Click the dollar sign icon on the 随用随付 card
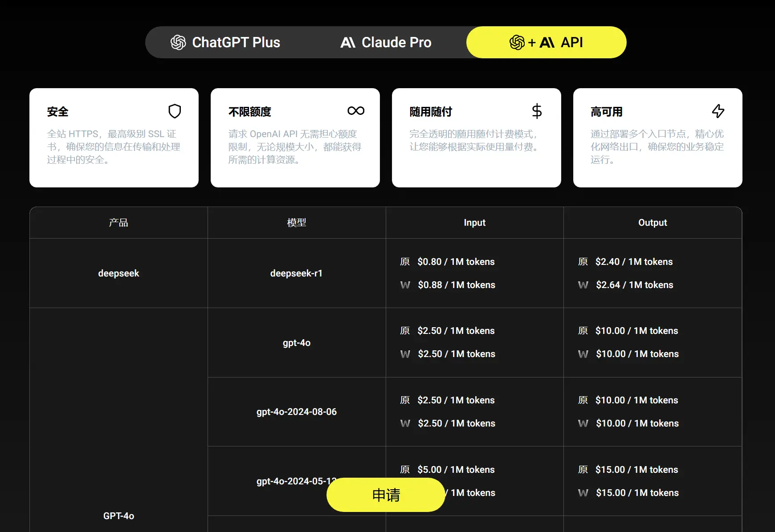Screen dimensions: 775x532 pyautogui.click(x=537, y=111)
